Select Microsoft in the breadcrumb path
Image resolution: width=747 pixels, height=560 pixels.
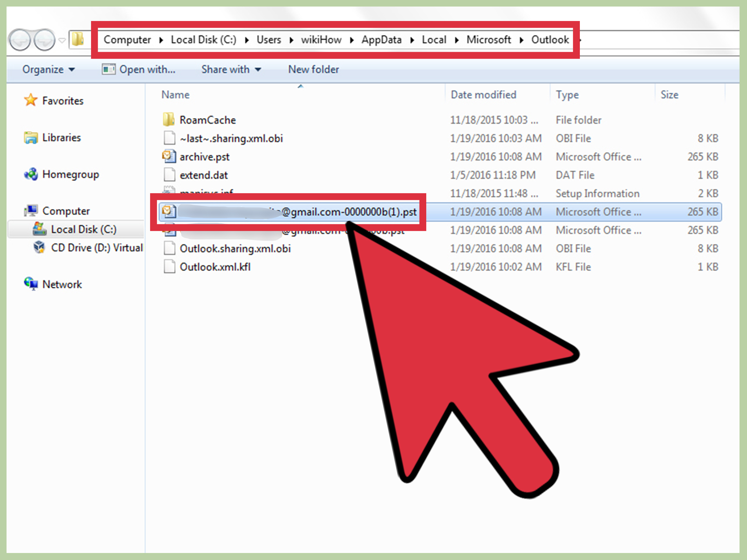pyautogui.click(x=489, y=40)
